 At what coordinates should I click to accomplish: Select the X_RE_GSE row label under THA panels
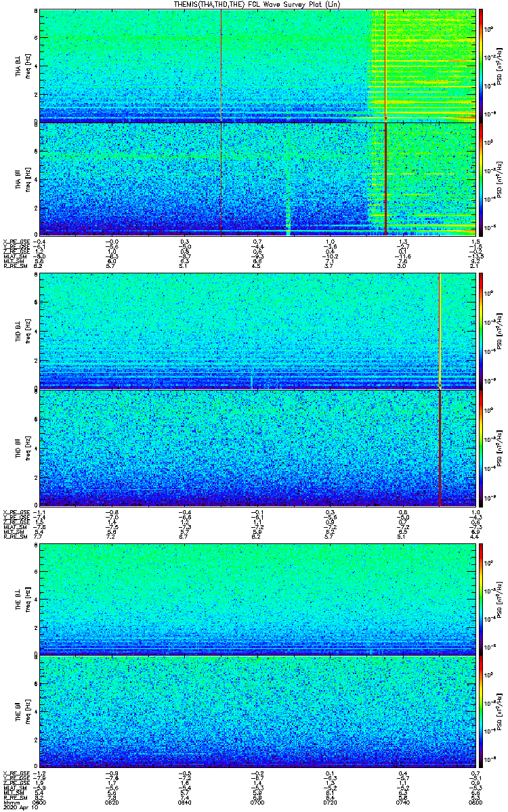point(16,242)
